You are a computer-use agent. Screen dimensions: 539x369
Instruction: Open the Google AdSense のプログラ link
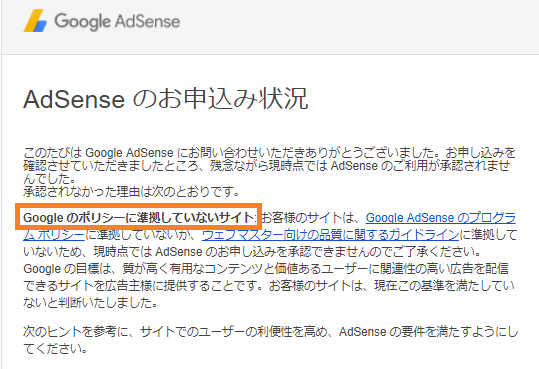(x=441, y=218)
